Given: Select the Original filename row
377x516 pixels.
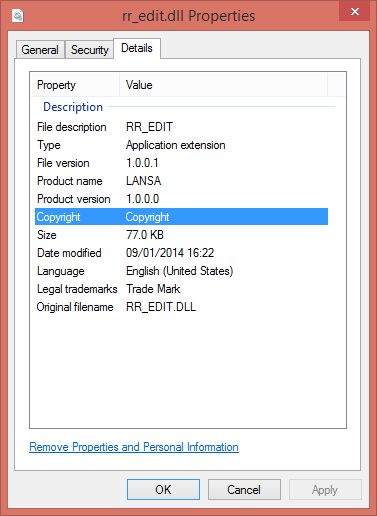Looking at the screenshot, I should [x=182, y=307].
